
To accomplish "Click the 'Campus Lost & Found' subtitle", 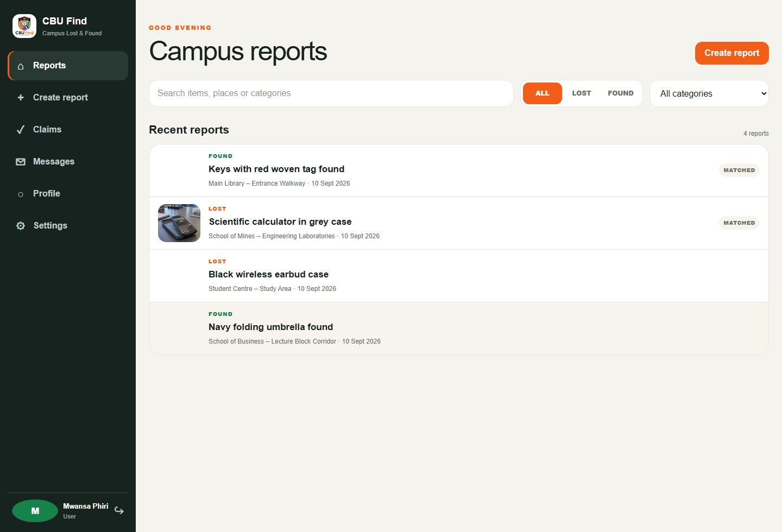I will tap(72, 33).
